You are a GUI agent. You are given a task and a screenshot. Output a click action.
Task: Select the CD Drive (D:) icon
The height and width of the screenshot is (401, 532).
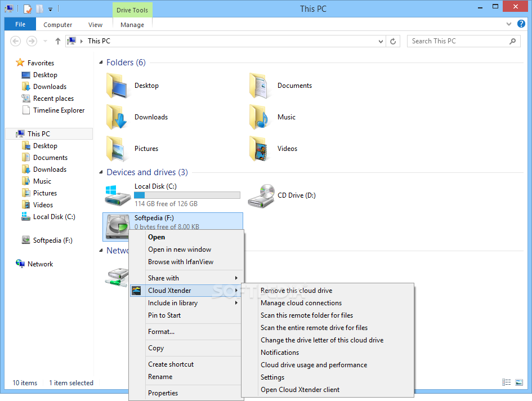pos(261,195)
